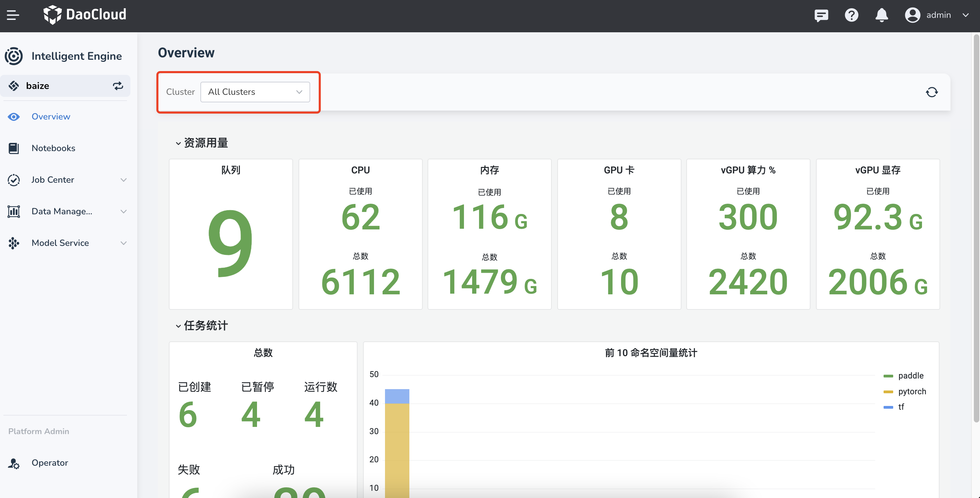Click the baize workspace switch icon
The width and height of the screenshot is (980, 498).
[118, 86]
